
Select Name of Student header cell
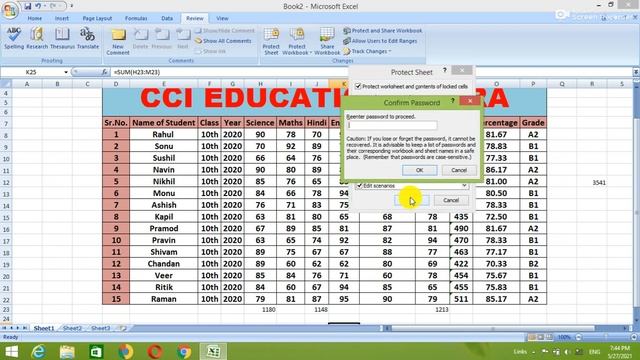(x=163, y=123)
